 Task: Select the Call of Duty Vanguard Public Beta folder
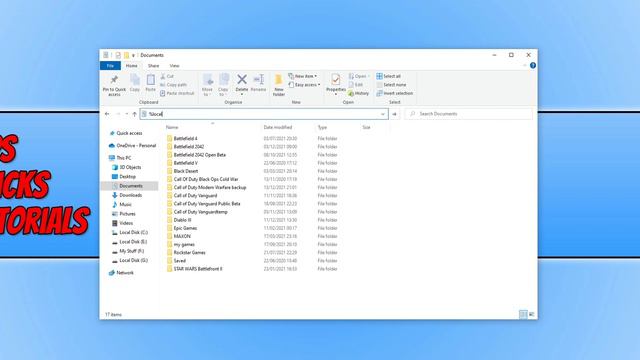click(207, 204)
